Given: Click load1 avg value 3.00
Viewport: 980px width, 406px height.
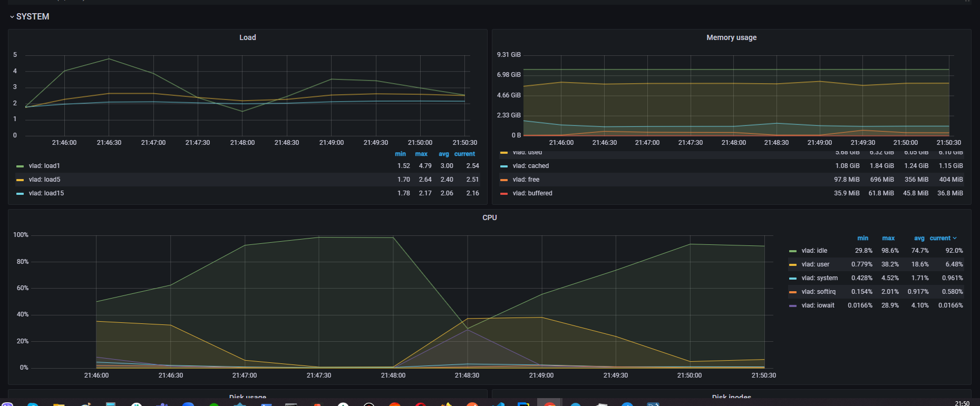Looking at the screenshot, I should pos(447,166).
